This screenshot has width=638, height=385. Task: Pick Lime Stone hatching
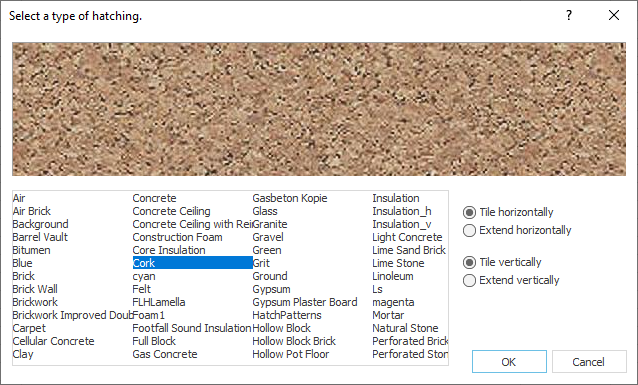tap(398, 263)
